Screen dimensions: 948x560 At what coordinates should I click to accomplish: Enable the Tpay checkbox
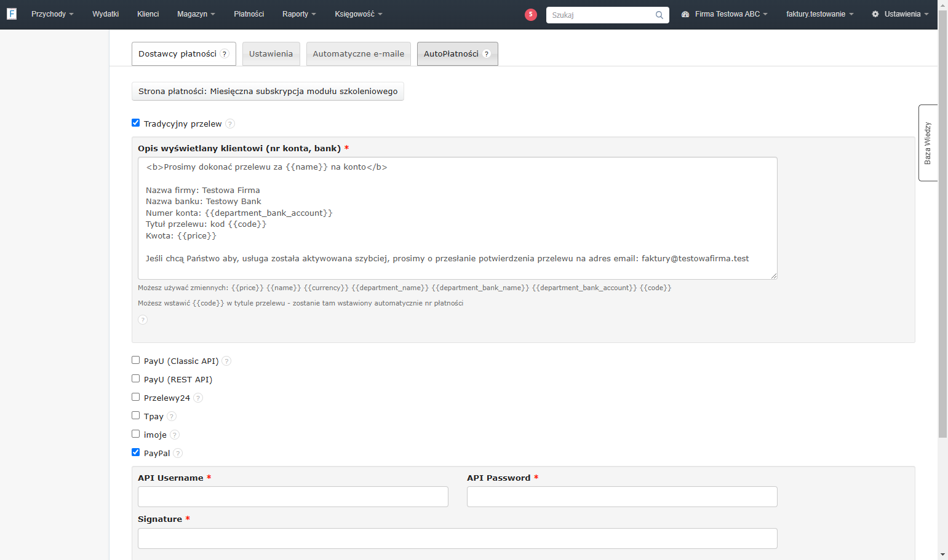[135, 416]
